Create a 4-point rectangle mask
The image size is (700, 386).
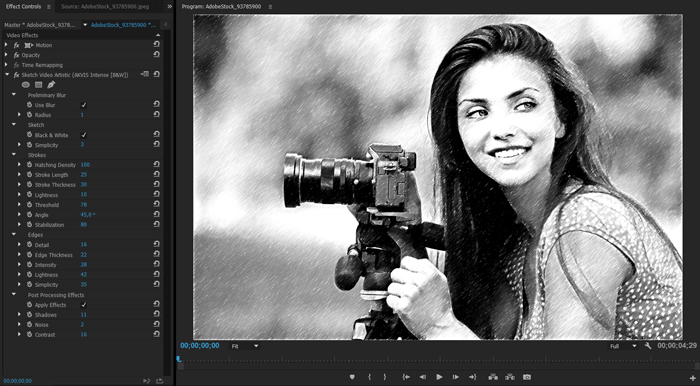(x=38, y=85)
